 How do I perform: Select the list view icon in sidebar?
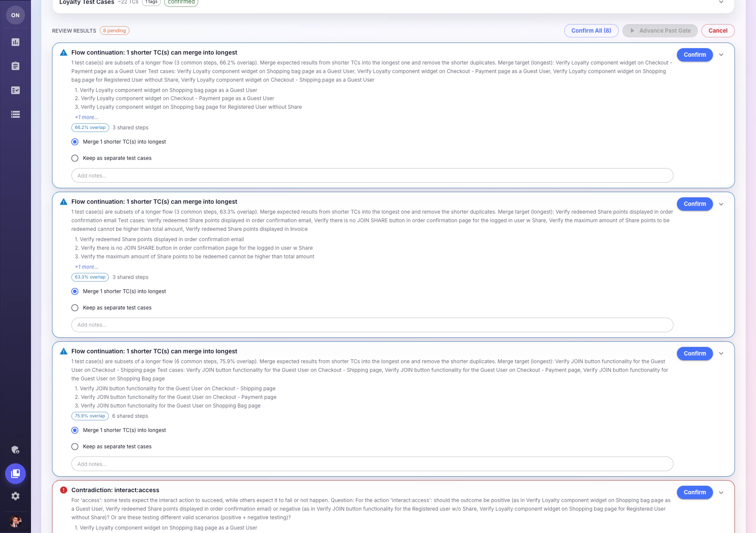tap(15, 114)
